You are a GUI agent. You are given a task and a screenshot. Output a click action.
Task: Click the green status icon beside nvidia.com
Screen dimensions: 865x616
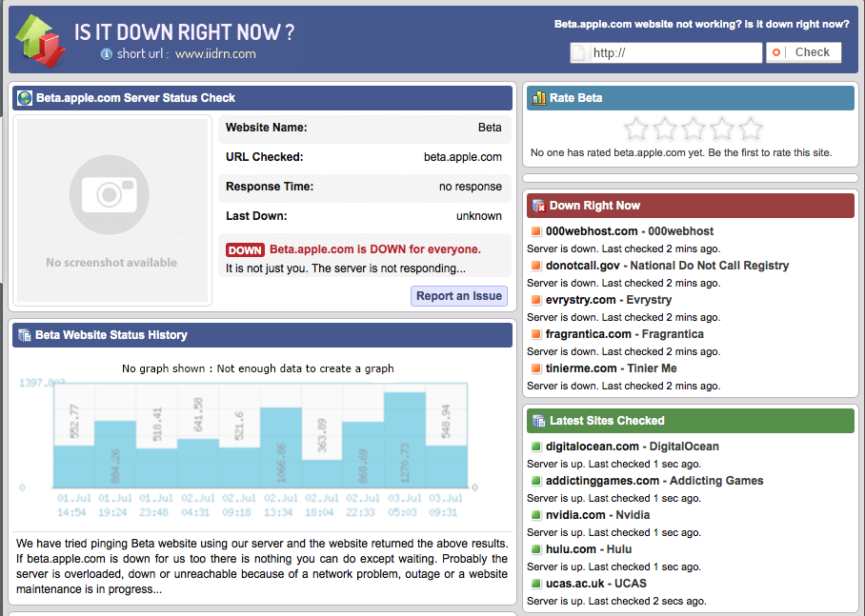point(535,514)
